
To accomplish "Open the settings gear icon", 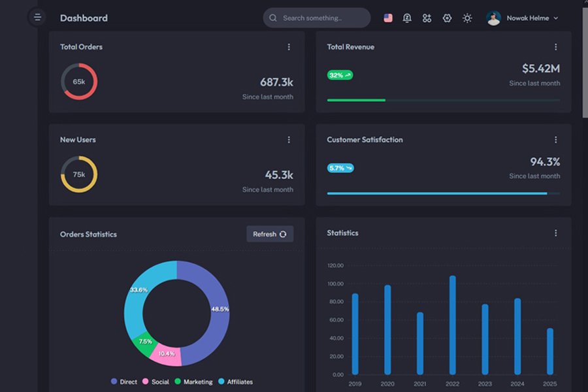I will point(447,18).
